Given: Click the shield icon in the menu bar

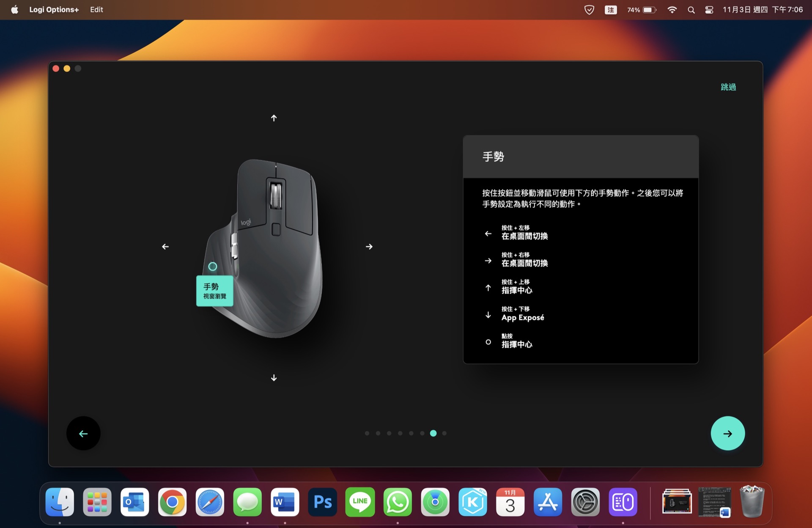Looking at the screenshot, I should pyautogui.click(x=589, y=10).
